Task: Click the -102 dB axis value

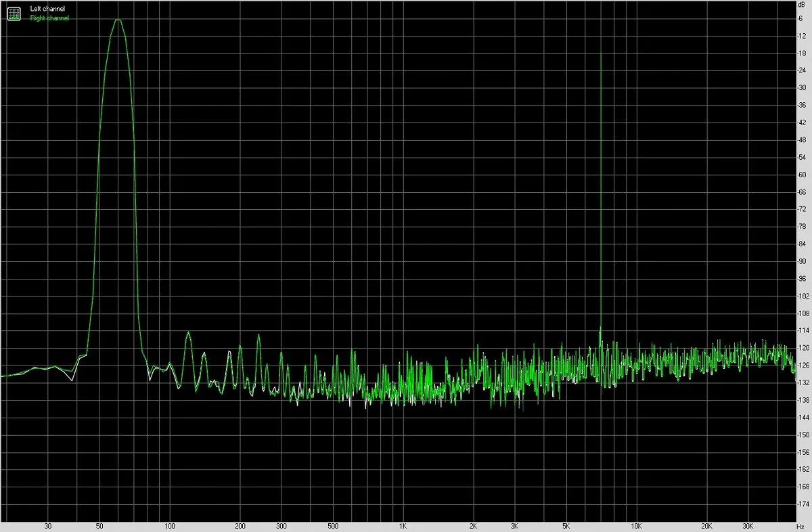Action: [x=804, y=296]
